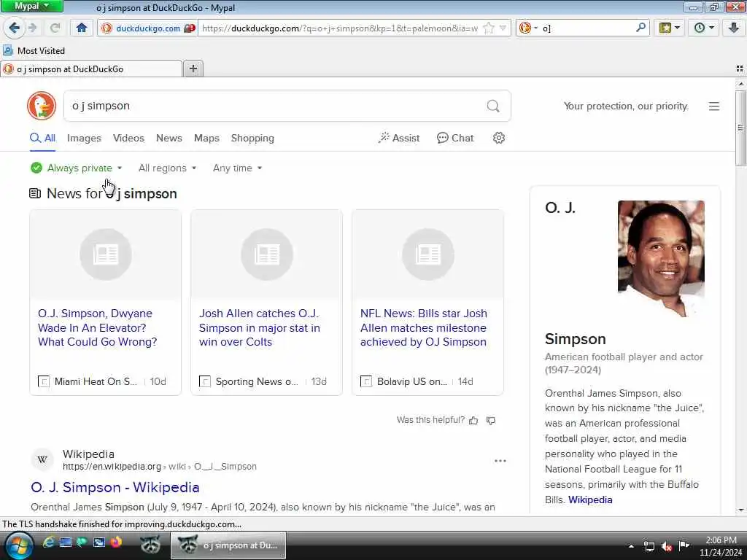Click the muted volume tray icon
This screenshot has width=747, height=560.
[x=667, y=546]
